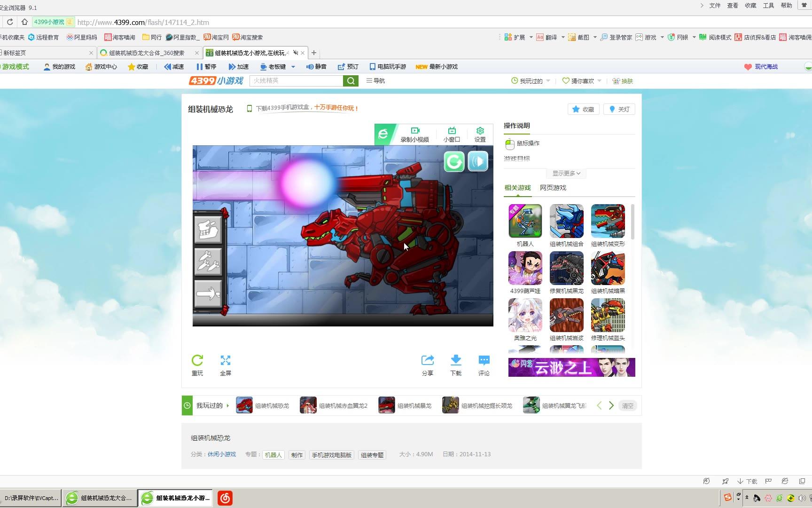Click the green browser e logo above game
The height and width of the screenshot is (508, 812).
tap(383, 135)
